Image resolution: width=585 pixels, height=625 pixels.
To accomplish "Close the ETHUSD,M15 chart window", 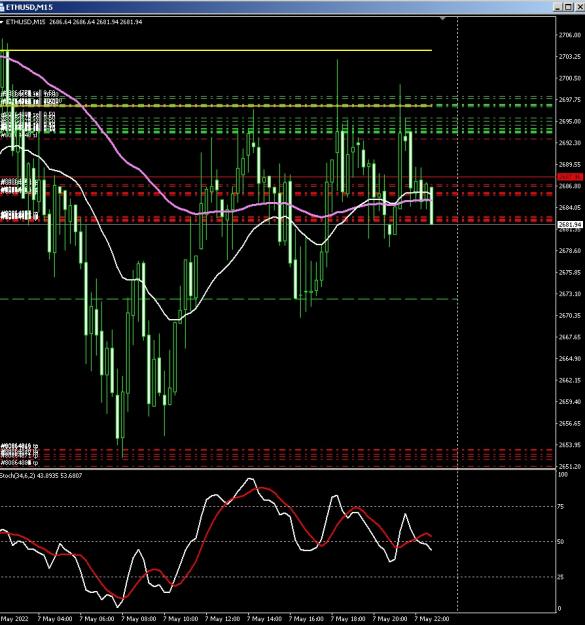I will click(580, 7).
